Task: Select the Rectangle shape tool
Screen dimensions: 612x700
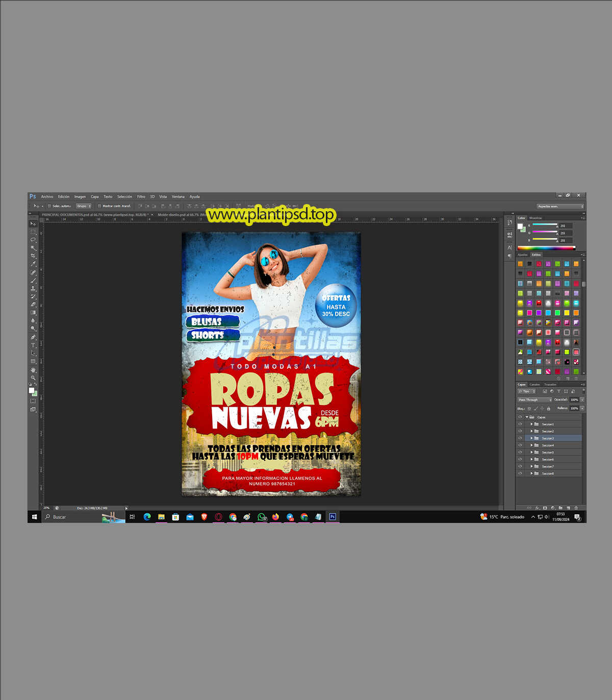Action: (x=33, y=361)
